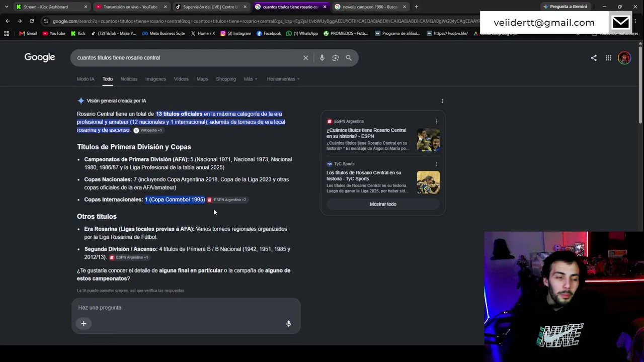The height and width of the screenshot is (362, 644).
Task: Open options for the ESPN Argentina source
Action: [437, 122]
